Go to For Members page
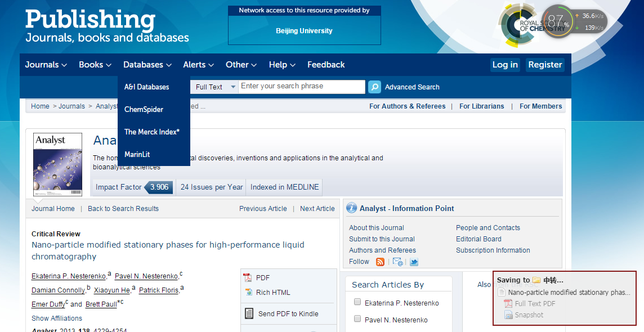 click(540, 106)
